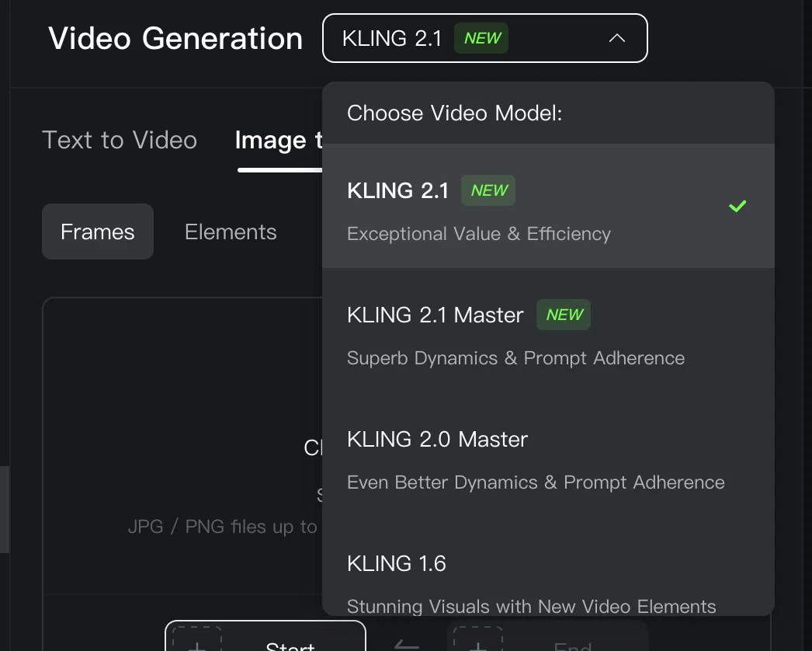Click the plus icon in Start frame
This screenshot has height=651, width=812.
(196, 646)
